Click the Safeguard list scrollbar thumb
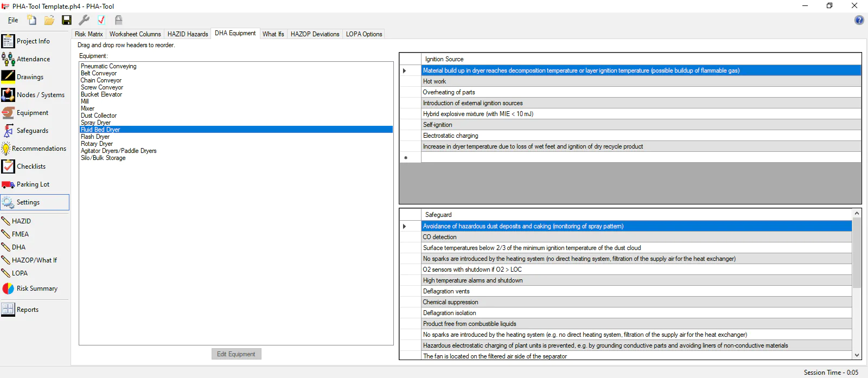Viewport: 868px width, 378px height. pyautogui.click(x=857, y=253)
